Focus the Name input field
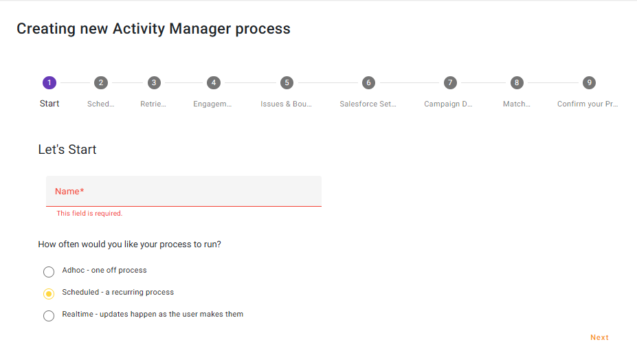 (183, 191)
